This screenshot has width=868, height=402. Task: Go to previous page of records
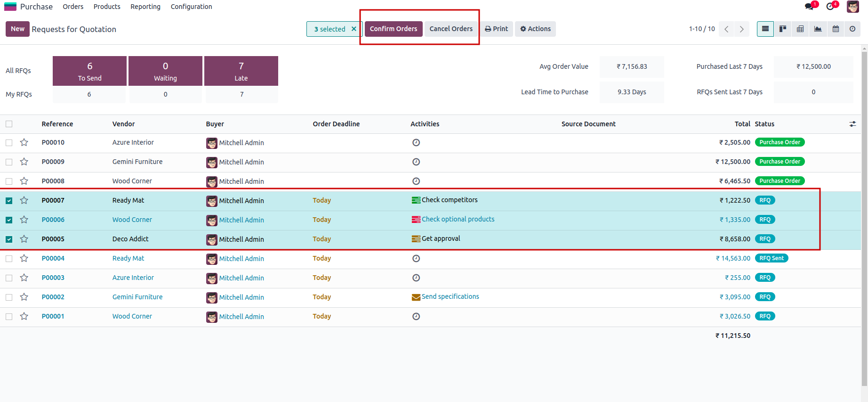coord(727,29)
